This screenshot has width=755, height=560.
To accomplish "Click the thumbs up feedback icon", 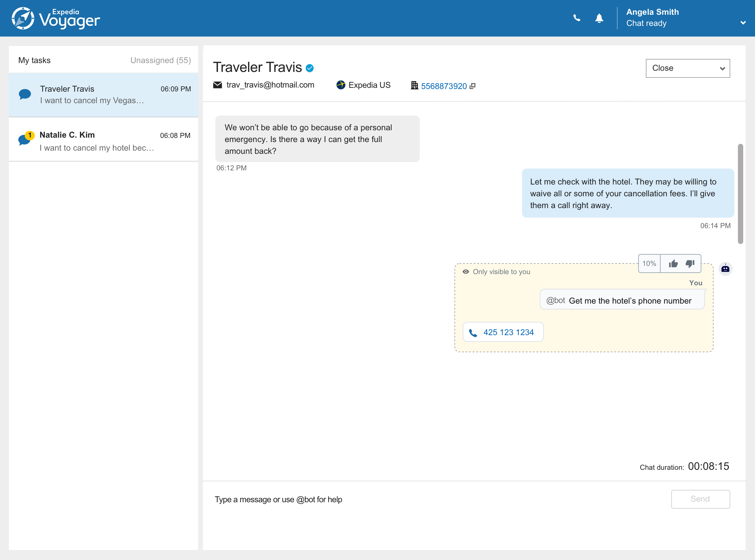I will [x=673, y=263].
